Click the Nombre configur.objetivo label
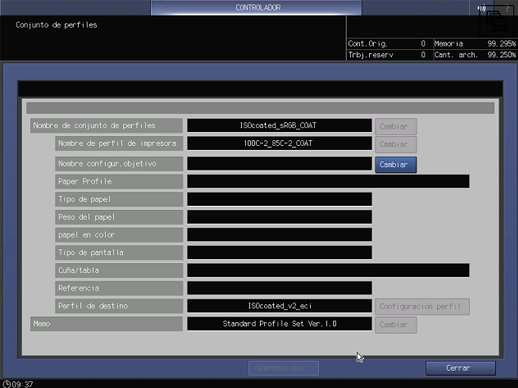The width and height of the screenshot is (518, 388). (x=119, y=164)
